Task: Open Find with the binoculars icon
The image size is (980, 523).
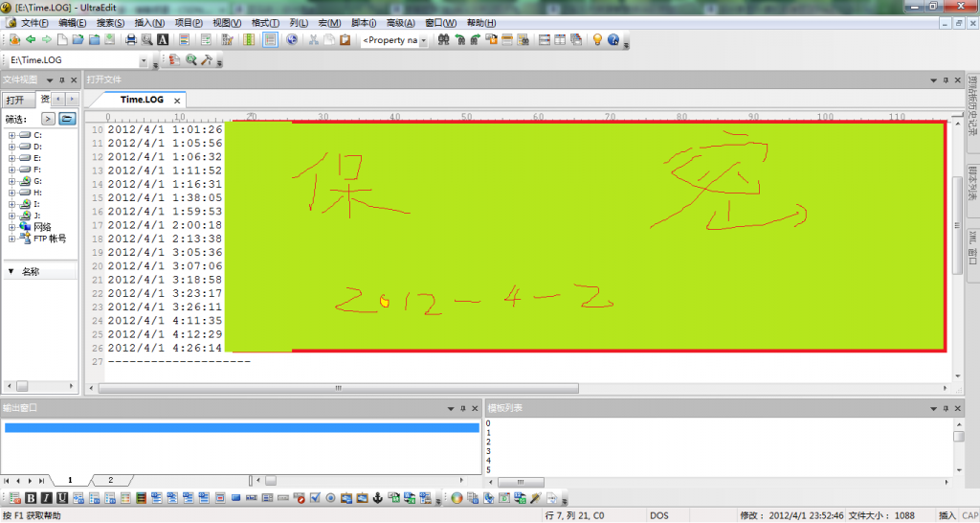Action: pos(444,39)
